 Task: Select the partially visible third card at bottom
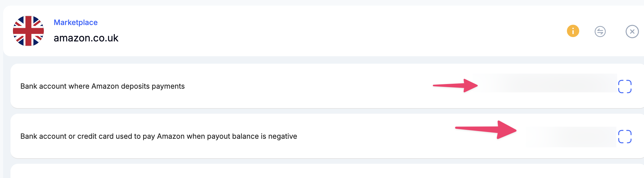(327, 171)
